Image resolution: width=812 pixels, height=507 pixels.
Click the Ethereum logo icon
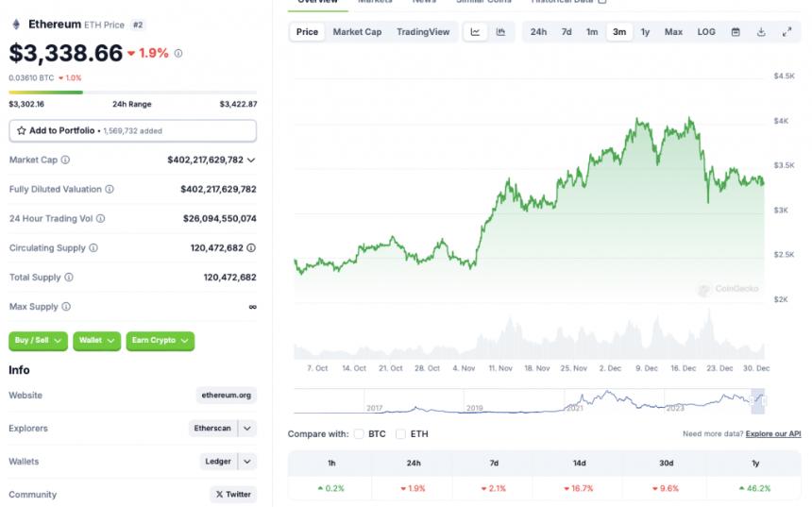point(16,25)
